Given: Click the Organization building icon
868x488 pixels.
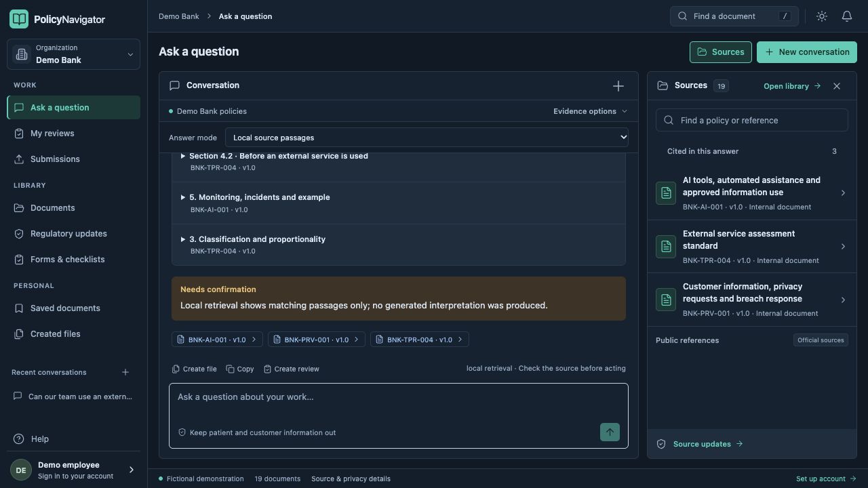Looking at the screenshot, I should [21, 54].
